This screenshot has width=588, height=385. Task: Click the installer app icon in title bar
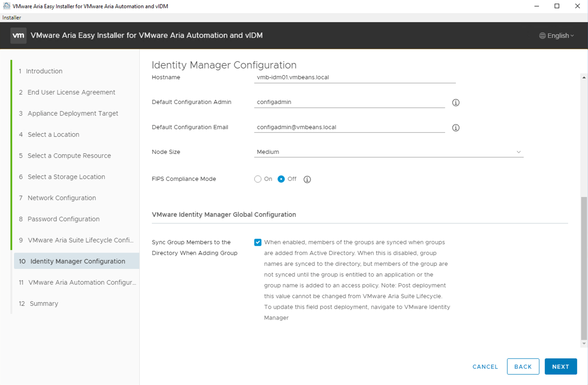(7, 6)
